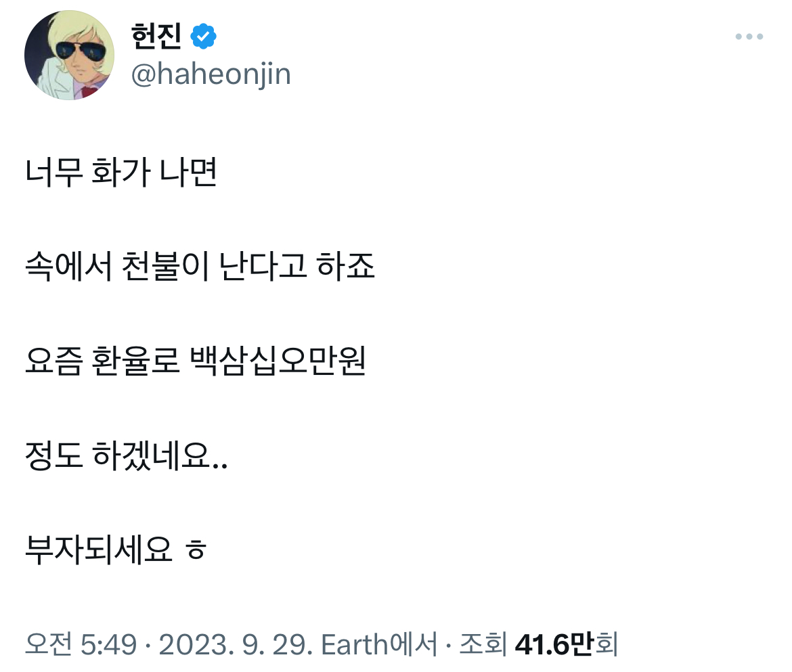This screenshot has height=672, width=792.
Task: Click the line 정도 하겠네요..
Action: 126,457
